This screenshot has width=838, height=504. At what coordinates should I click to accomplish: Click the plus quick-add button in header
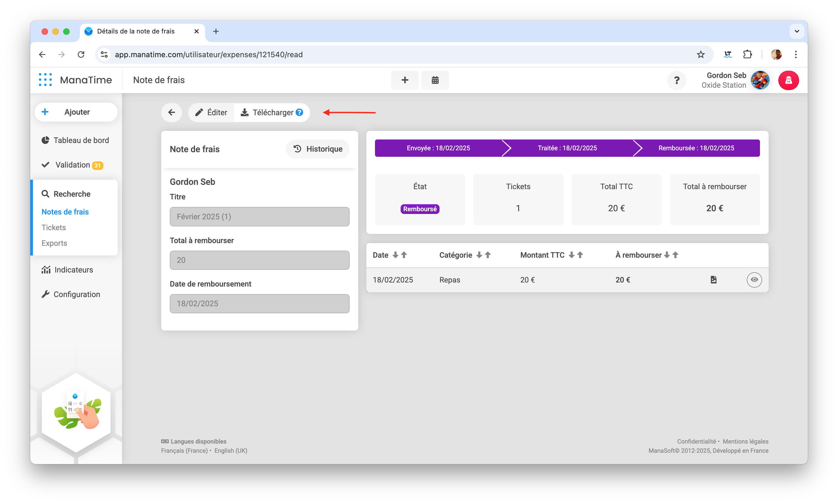[405, 80]
